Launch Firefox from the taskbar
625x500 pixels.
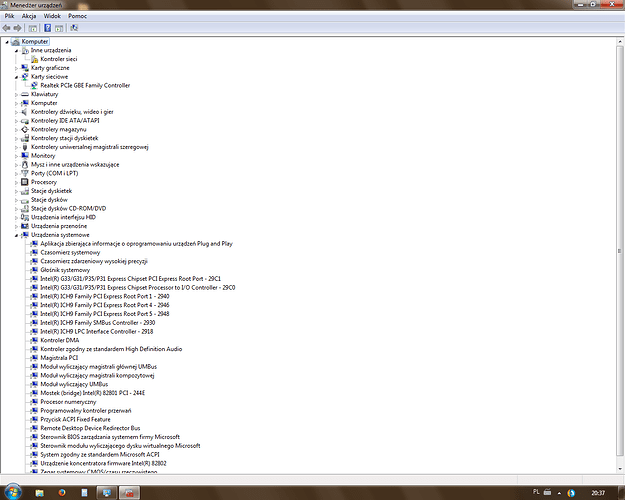click(x=62, y=493)
